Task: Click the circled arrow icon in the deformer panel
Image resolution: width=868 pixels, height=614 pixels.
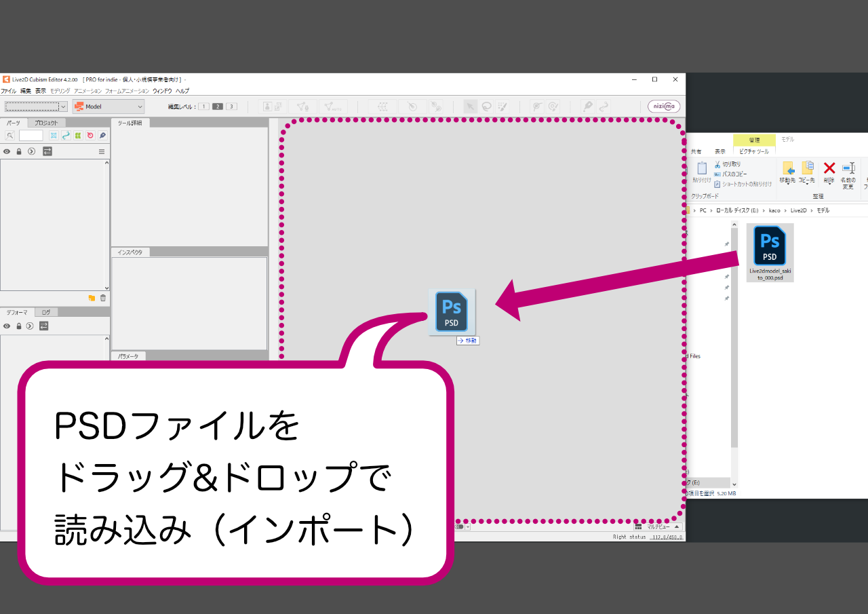Action: (31, 326)
